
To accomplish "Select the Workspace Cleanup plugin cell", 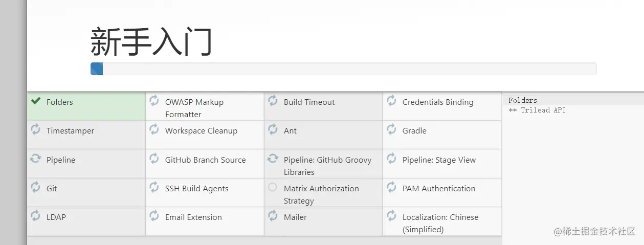I will (x=201, y=131).
